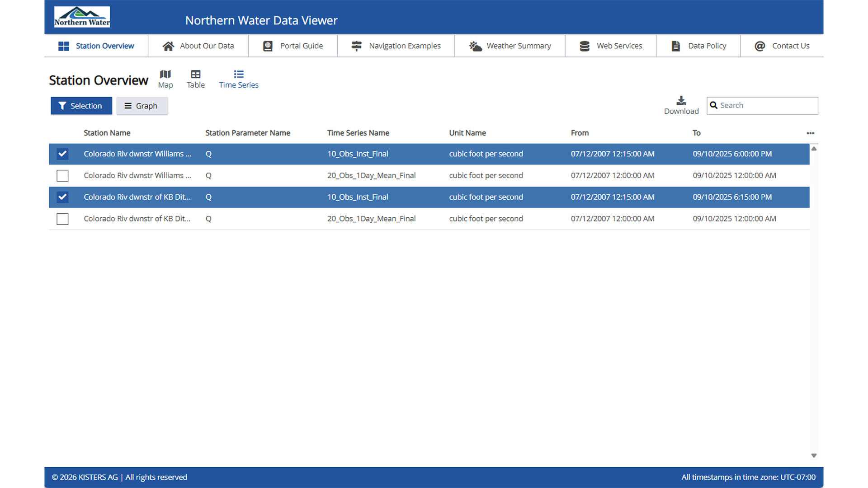Click the time zone UTC-07:00 footer note

click(748, 477)
